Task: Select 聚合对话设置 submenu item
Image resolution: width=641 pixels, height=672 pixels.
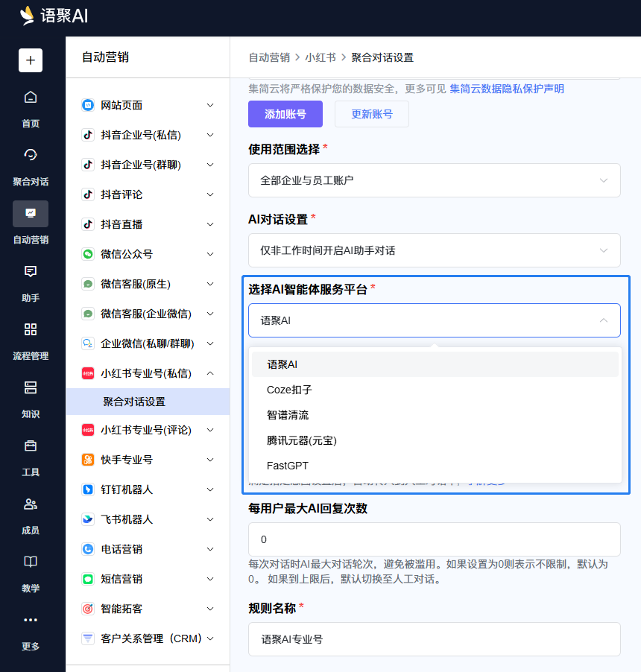Action: click(x=148, y=402)
